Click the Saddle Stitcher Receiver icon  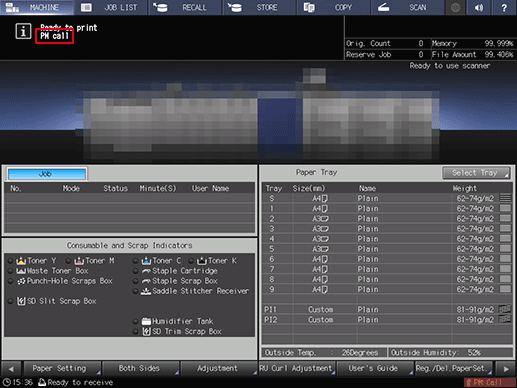(x=146, y=291)
